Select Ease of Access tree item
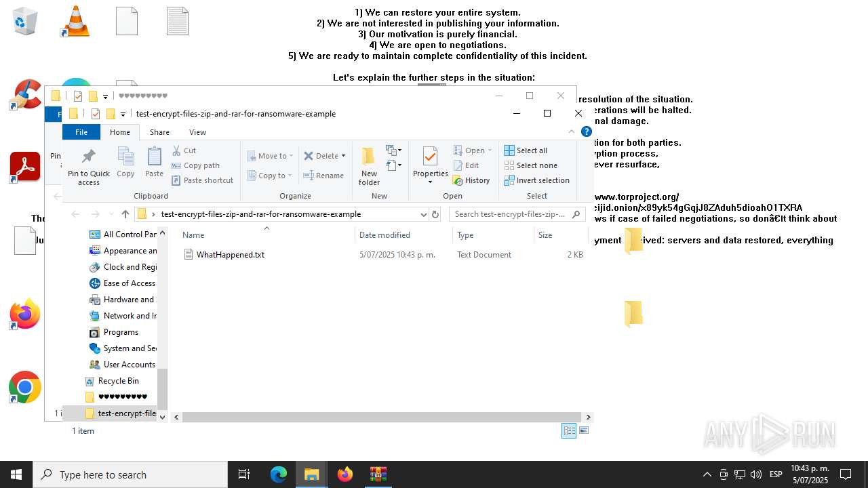Image resolution: width=868 pixels, height=488 pixels. click(123, 283)
